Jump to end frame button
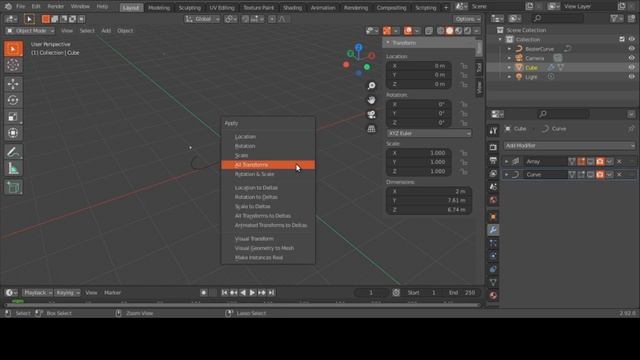The image size is (640, 360). (271, 293)
